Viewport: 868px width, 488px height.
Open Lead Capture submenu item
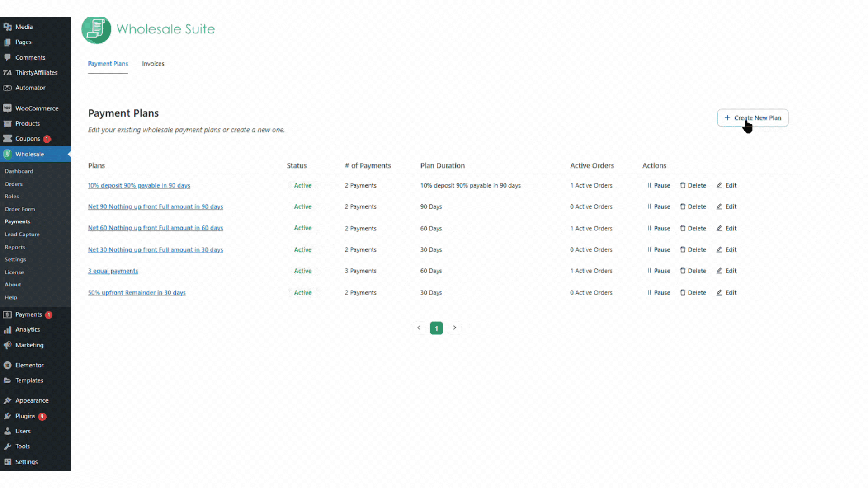tap(22, 234)
